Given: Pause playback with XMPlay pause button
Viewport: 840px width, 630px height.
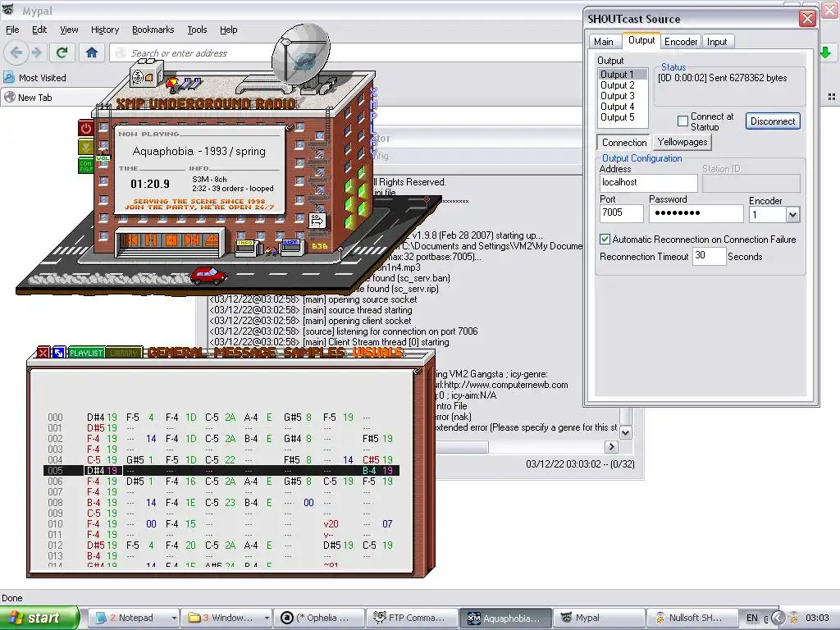Looking at the screenshot, I should [x=151, y=240].
